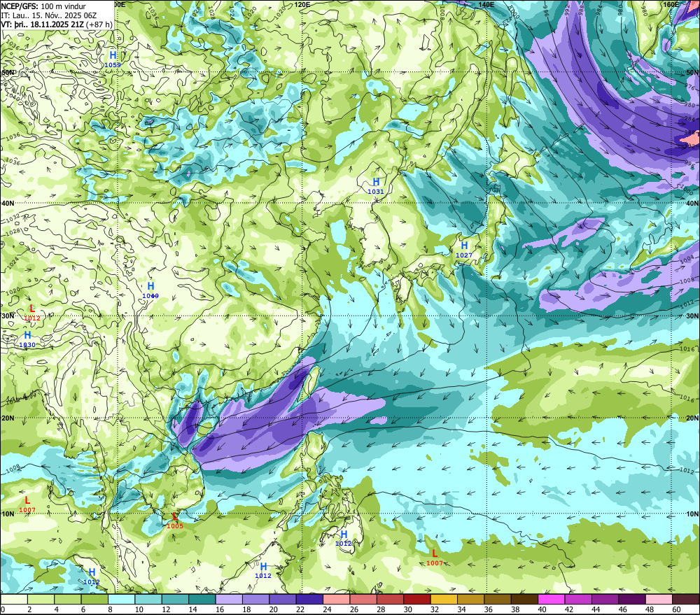The image size is (700, 615).
Task: Click the 120E longitude label
Action: pos(302,4)
